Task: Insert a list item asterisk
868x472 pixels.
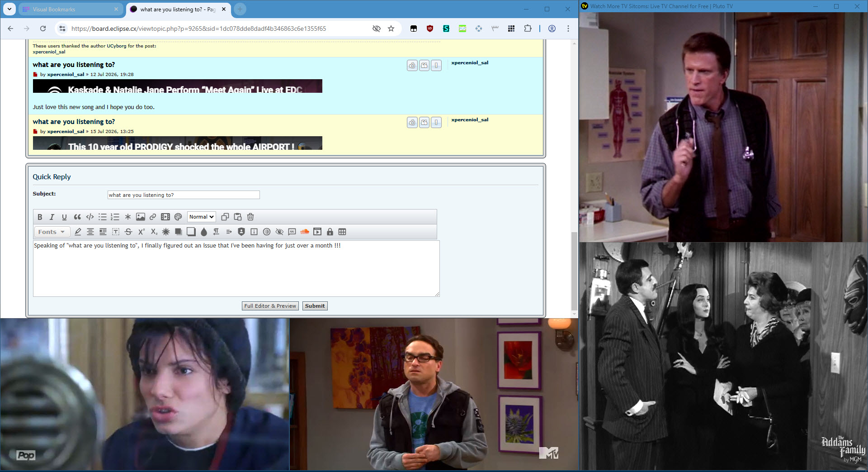Action: (128, 217)
